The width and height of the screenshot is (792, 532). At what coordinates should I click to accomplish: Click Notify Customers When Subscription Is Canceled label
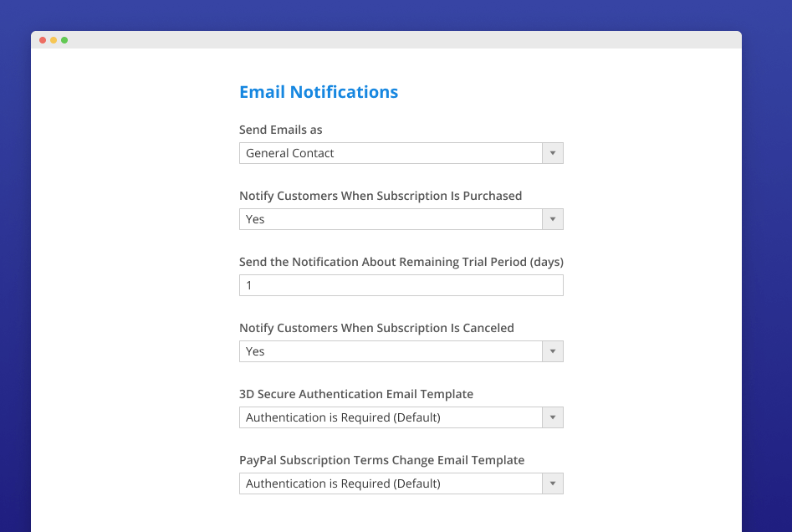click(x=376, y=328)
